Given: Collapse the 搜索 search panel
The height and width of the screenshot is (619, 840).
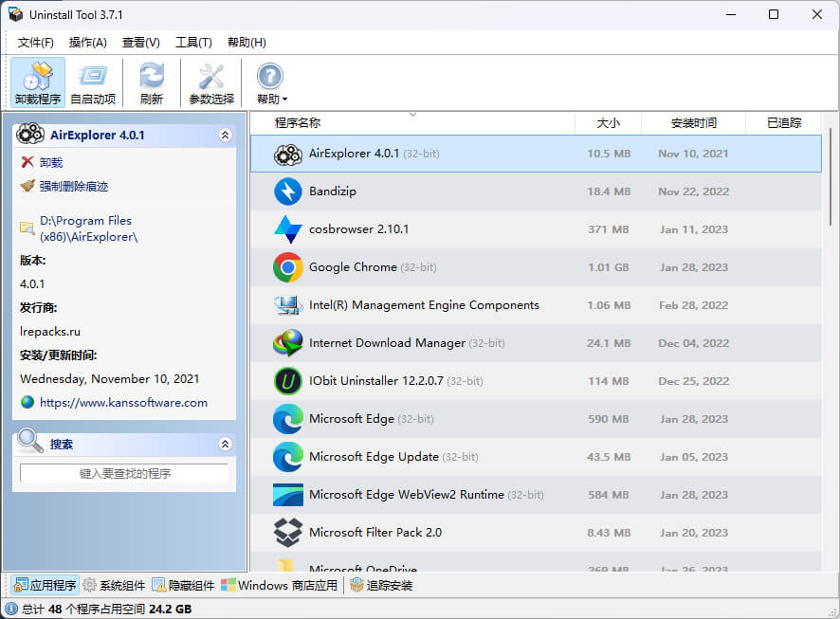Looking at the screenshot, I should (x=225, y=443).
